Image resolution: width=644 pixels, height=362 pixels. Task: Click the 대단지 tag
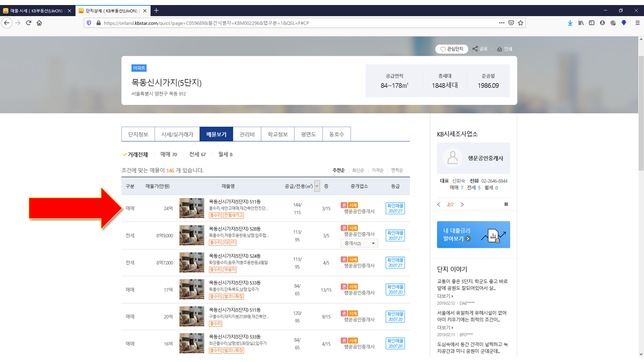(x=230, y=242)
